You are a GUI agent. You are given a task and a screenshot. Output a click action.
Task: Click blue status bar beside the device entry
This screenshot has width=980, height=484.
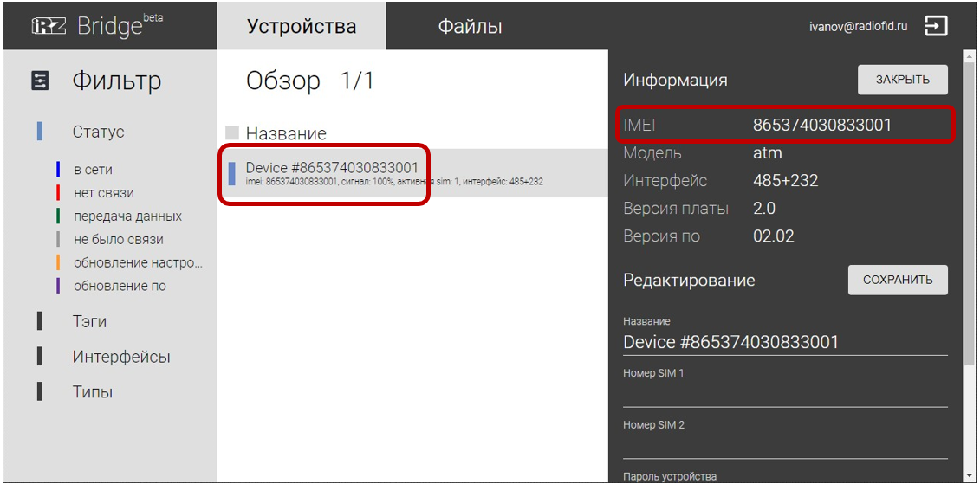(x=231, y=174)
